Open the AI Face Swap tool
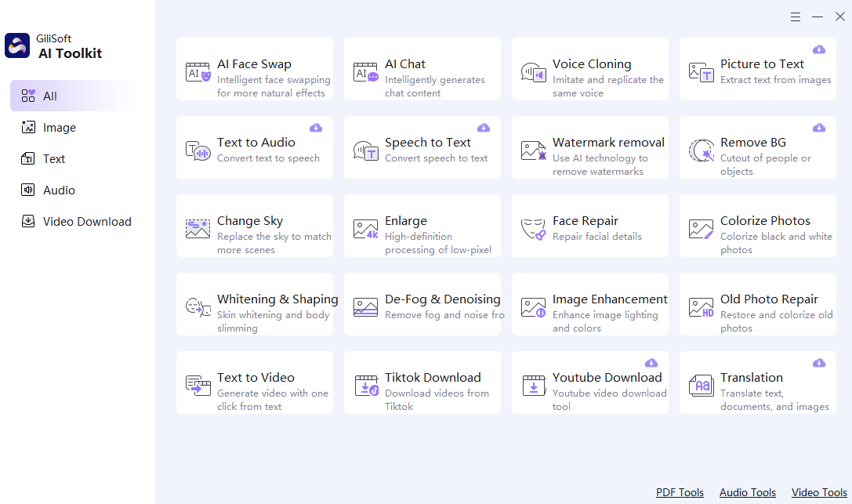This screenshot has width=852, height=504. pos(255,69)
